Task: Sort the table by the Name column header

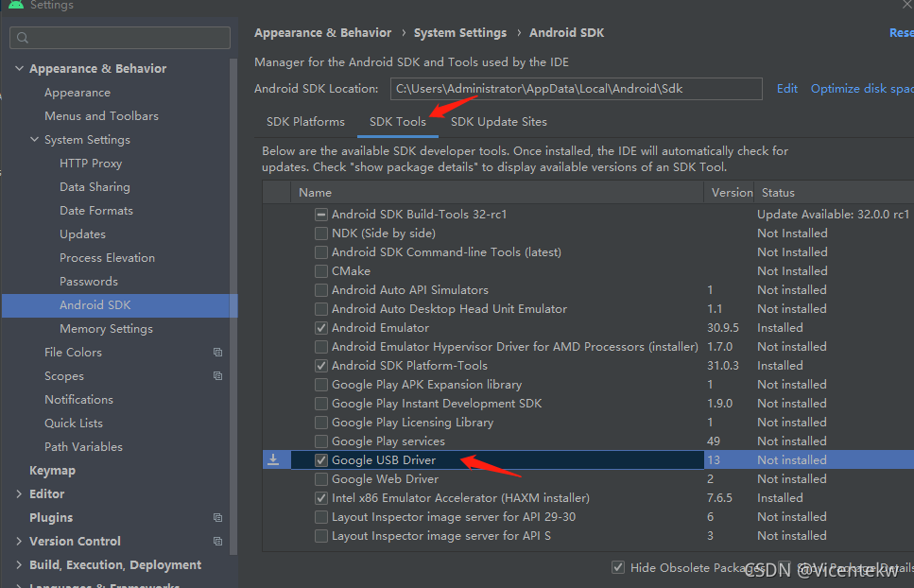Action: (x=497, y=192)
